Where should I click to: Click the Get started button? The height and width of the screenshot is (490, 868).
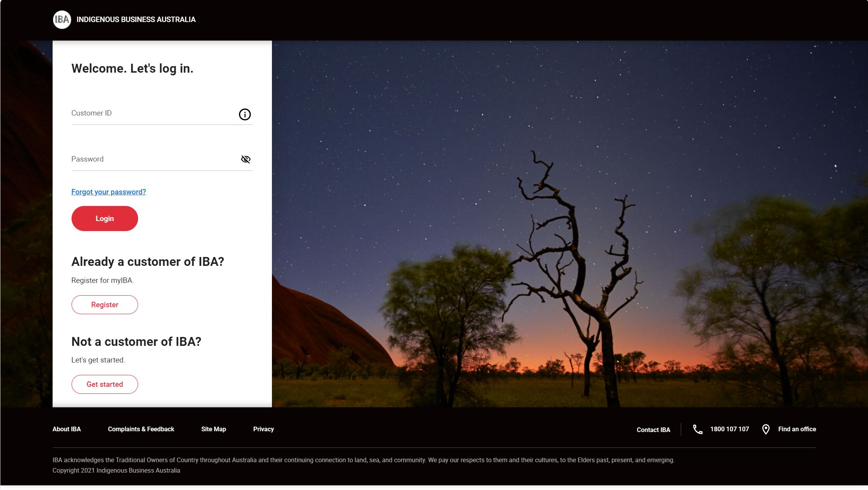coord(104,384)
